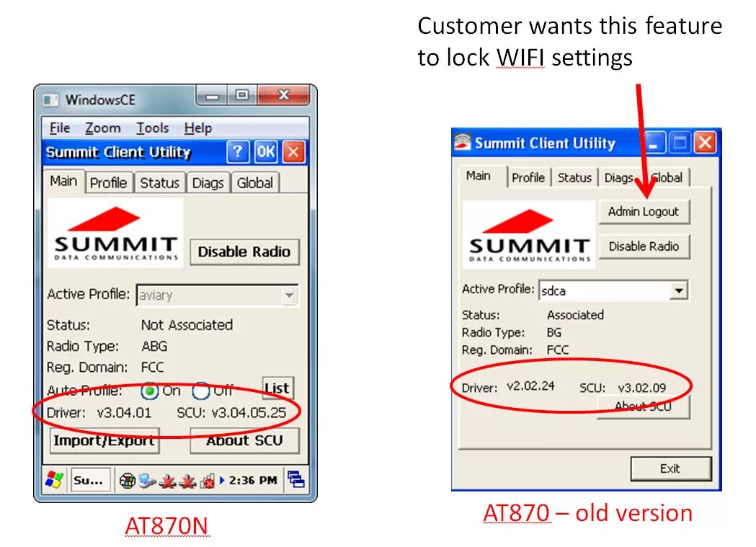This screenshot has height=547, width=756.
Task: Switch to Main tab in WindowsCE window
Action: (63, 181)
